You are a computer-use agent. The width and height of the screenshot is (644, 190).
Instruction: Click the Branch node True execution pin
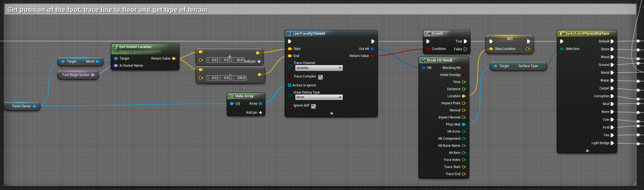[x=465, y=41]
